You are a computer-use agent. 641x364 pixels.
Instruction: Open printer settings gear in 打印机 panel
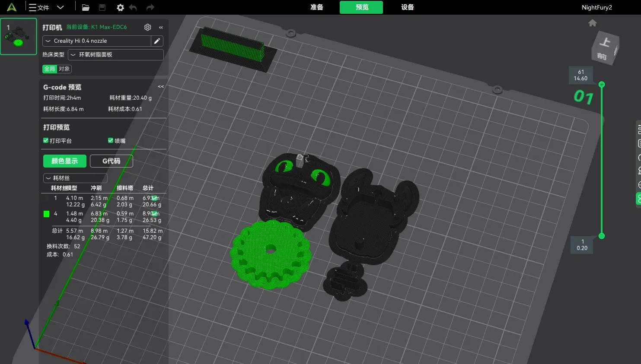coord(147,27)
